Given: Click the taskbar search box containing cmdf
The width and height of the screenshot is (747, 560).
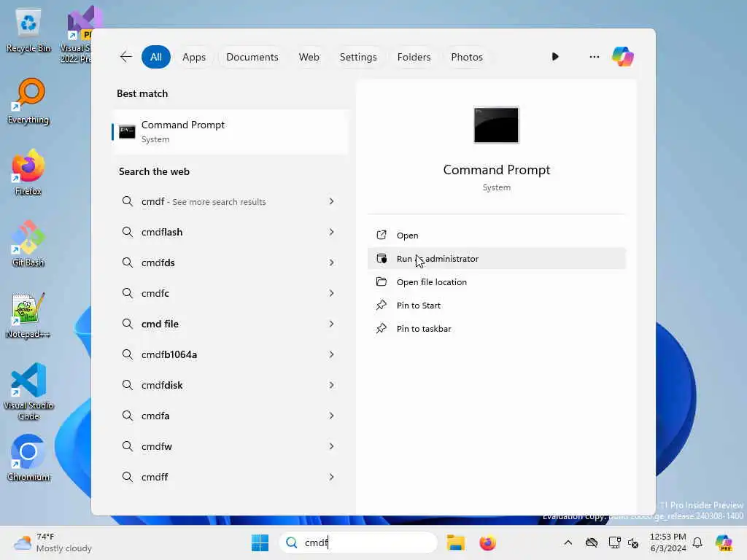Looking at the screenshot, I should [358, 542].
